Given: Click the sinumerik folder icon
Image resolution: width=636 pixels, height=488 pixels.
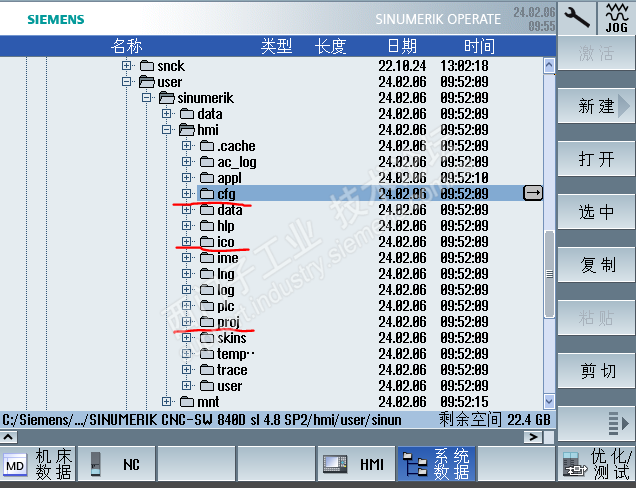Looking at the screenshot, I should click(167, 98).
